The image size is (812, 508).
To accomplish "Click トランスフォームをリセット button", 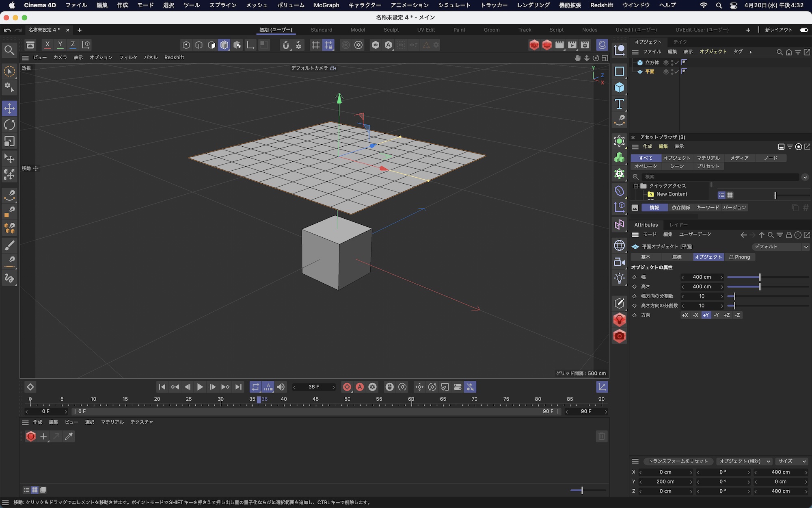I will (x=678, y=461).
